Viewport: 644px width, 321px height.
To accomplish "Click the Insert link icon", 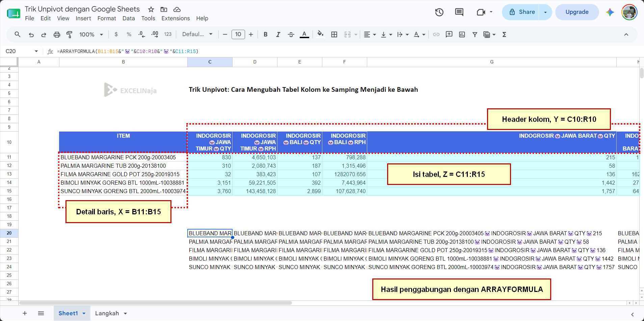I will pos(436,34).
